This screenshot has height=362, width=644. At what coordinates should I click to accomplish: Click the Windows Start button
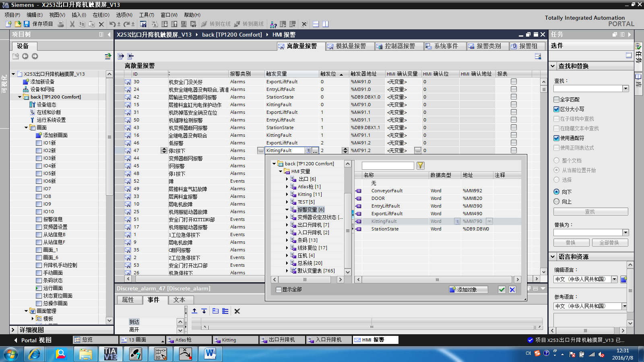(x=11, y=354)
